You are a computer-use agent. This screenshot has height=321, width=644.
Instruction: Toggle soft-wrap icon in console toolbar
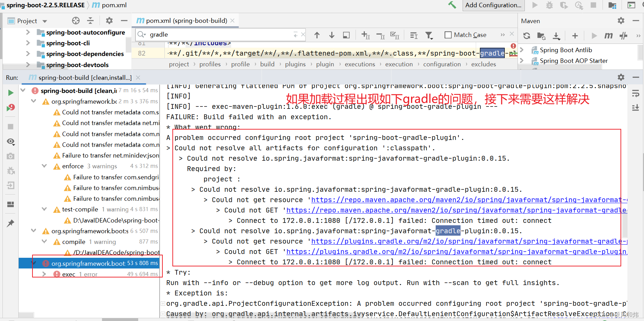(x=635, y=93)
